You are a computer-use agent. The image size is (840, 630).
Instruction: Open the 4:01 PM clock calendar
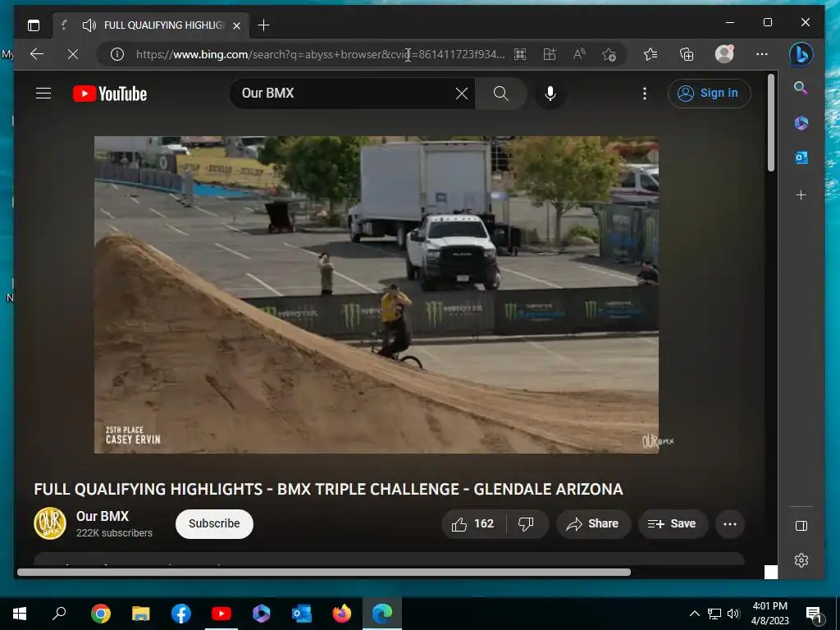[769, 614]
